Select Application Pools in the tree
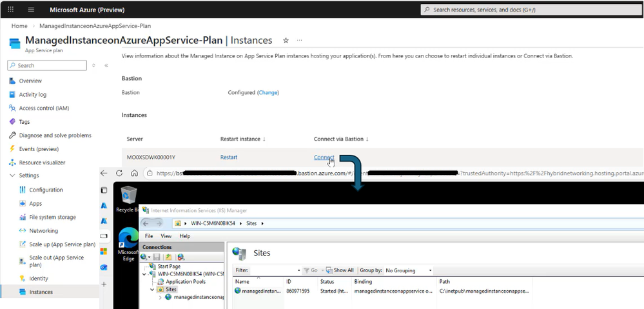This screenshot has height=309, width=644. (185, 281)
